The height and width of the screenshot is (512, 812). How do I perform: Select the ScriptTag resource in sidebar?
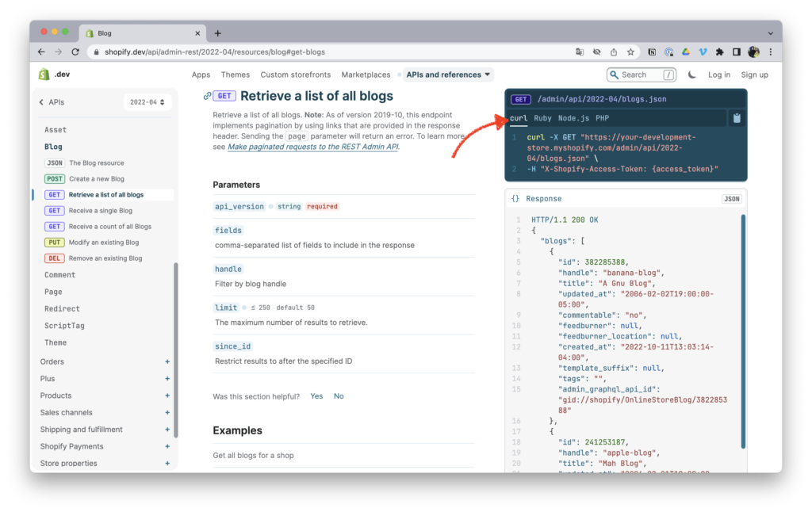[64, 326]
